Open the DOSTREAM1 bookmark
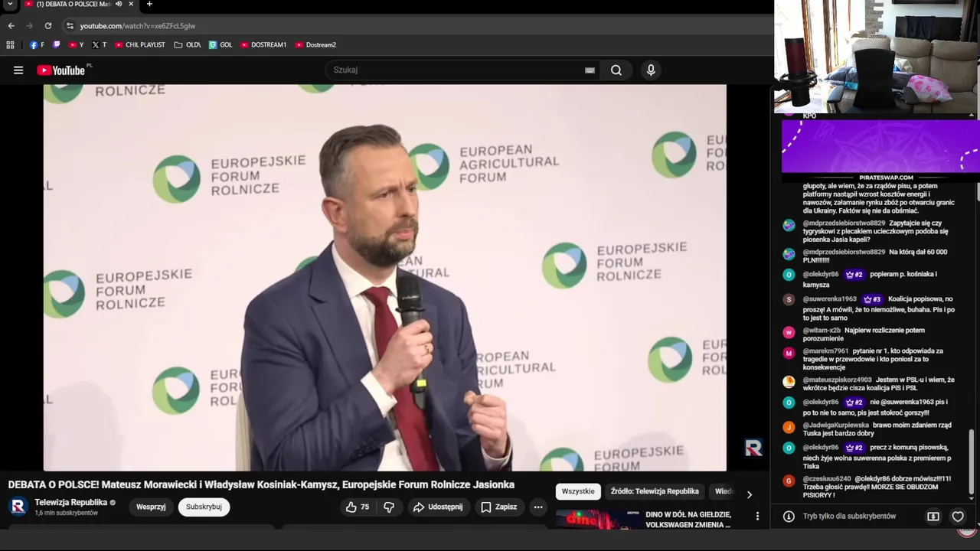Image resolution: width=980 pixels, height=551 pixels. 263,45
